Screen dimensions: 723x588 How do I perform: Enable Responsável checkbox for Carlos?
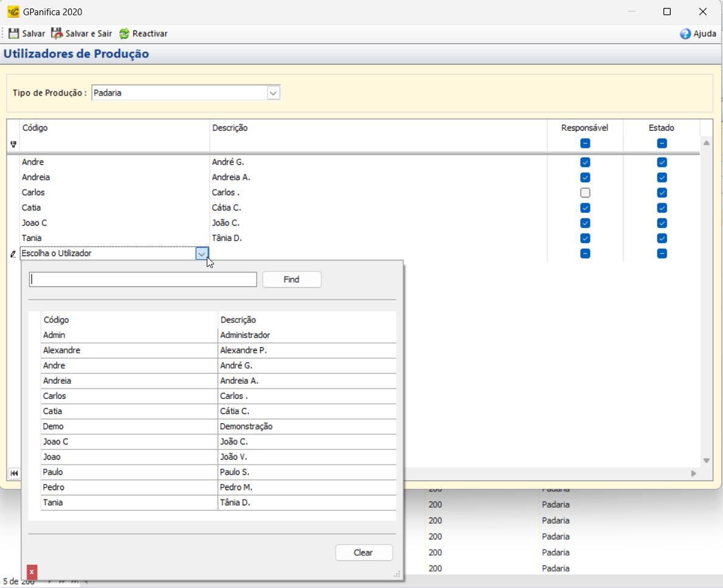click(x=585, y=193)
